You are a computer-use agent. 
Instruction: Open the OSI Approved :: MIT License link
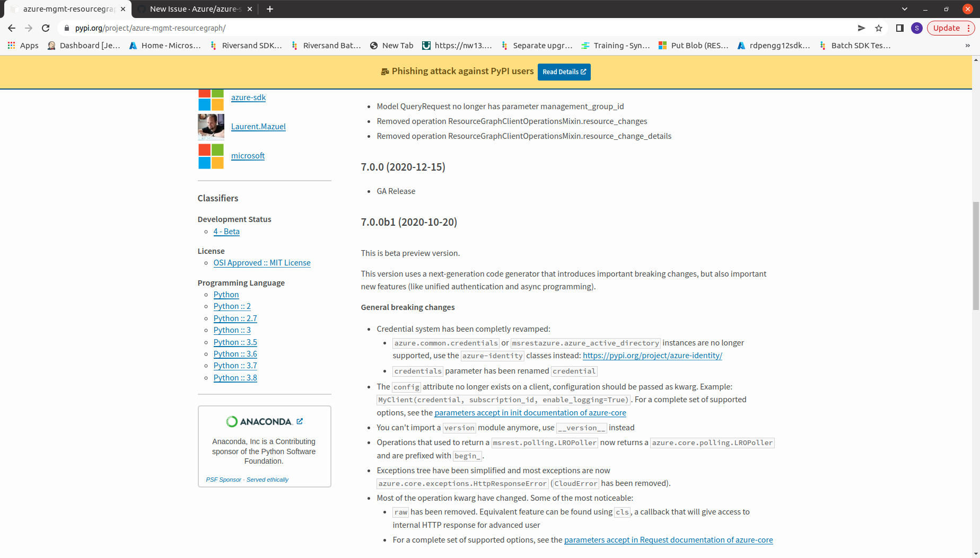(261, 262)
